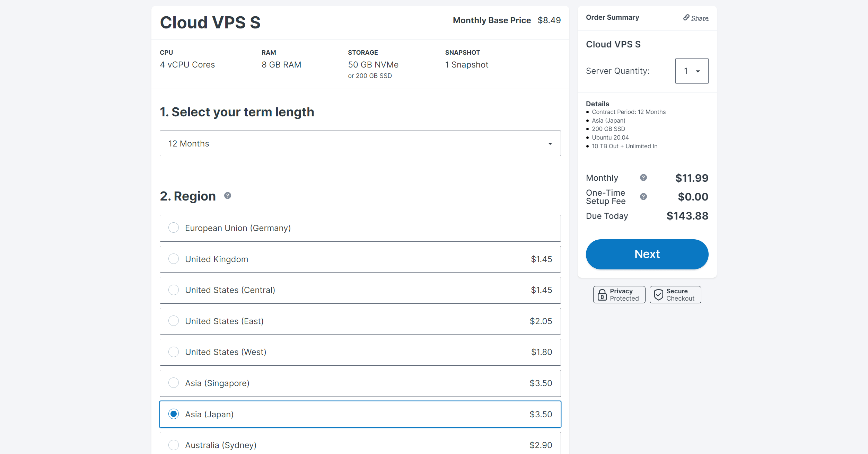Choose United States (East) region
This screenshot has width=868, height=454.
[360, 321]
